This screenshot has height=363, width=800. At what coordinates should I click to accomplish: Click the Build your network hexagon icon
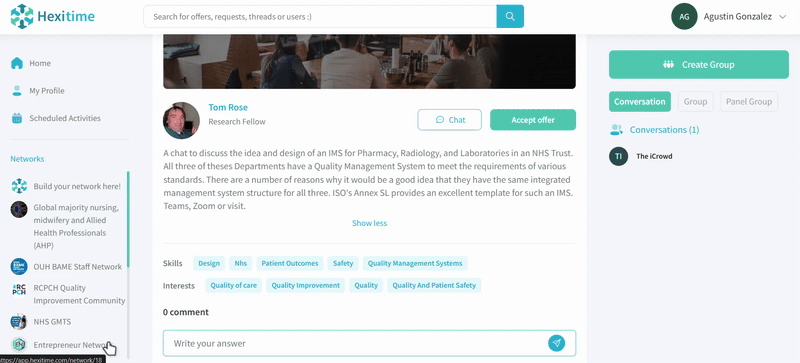click(19, 186)
